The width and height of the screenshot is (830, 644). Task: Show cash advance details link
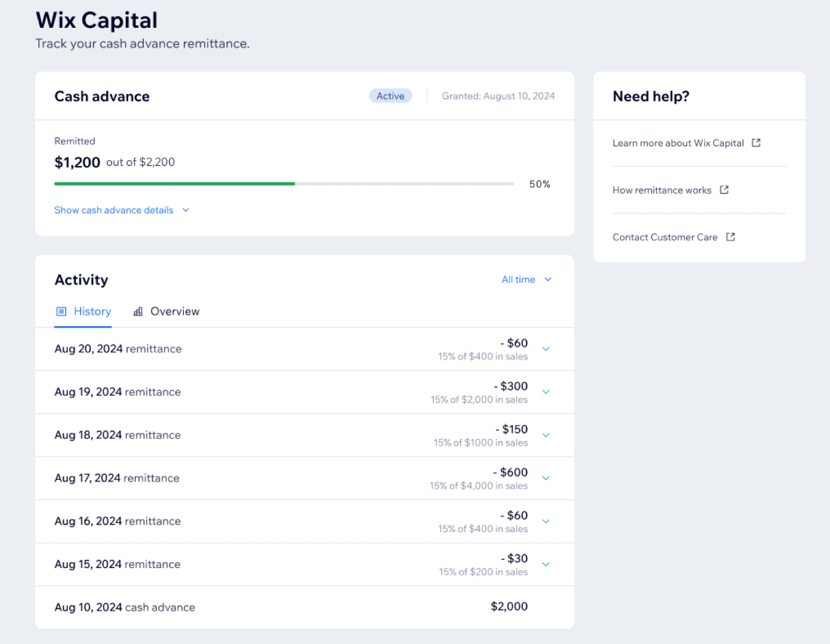[x=114, y=210]
